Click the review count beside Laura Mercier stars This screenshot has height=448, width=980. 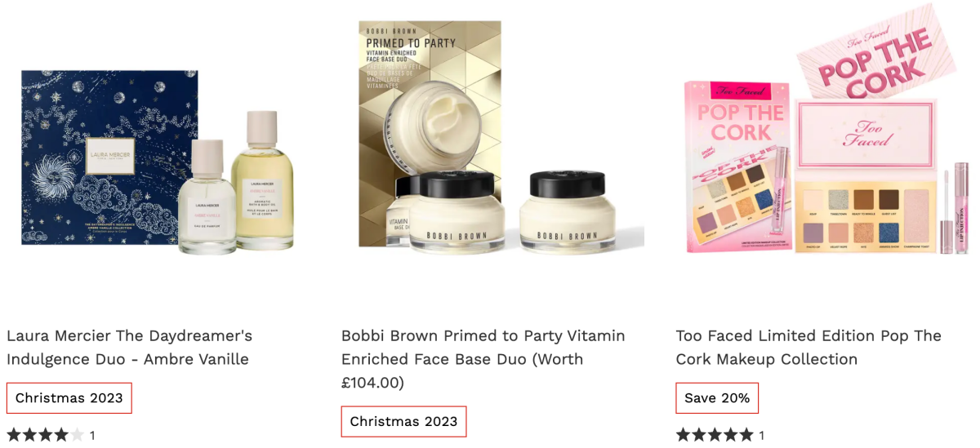point(92,436)
